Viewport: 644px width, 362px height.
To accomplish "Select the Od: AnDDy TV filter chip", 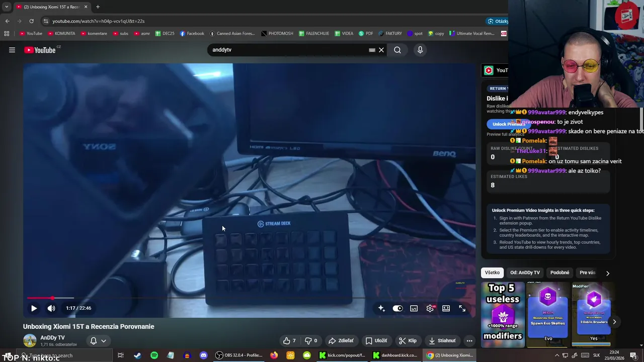I will coord(525,273).
